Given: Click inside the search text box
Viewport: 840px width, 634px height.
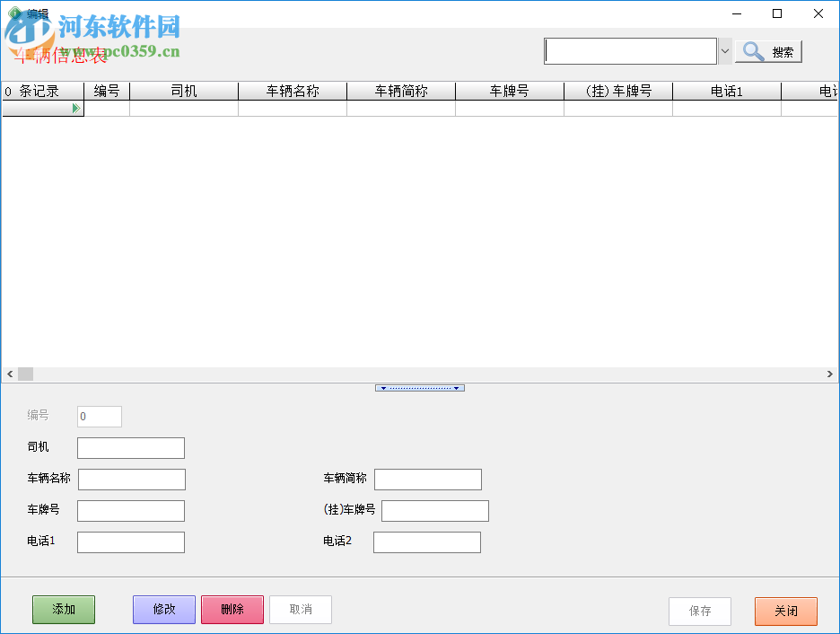Looking at the screenshot, I should 628,51.
